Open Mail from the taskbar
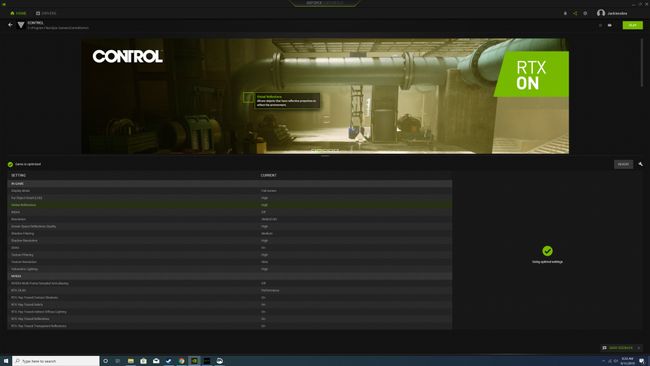 tap(156, 361)
